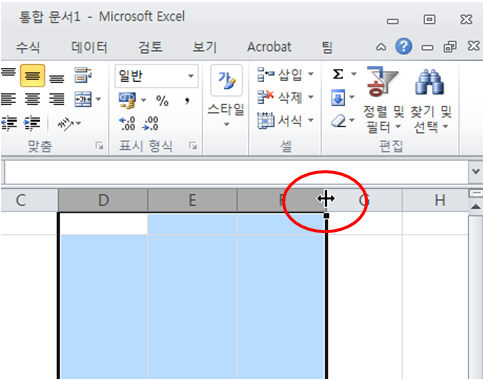483x380 pixels.
Task: Decrease decimal places
Action: point(150,124)
